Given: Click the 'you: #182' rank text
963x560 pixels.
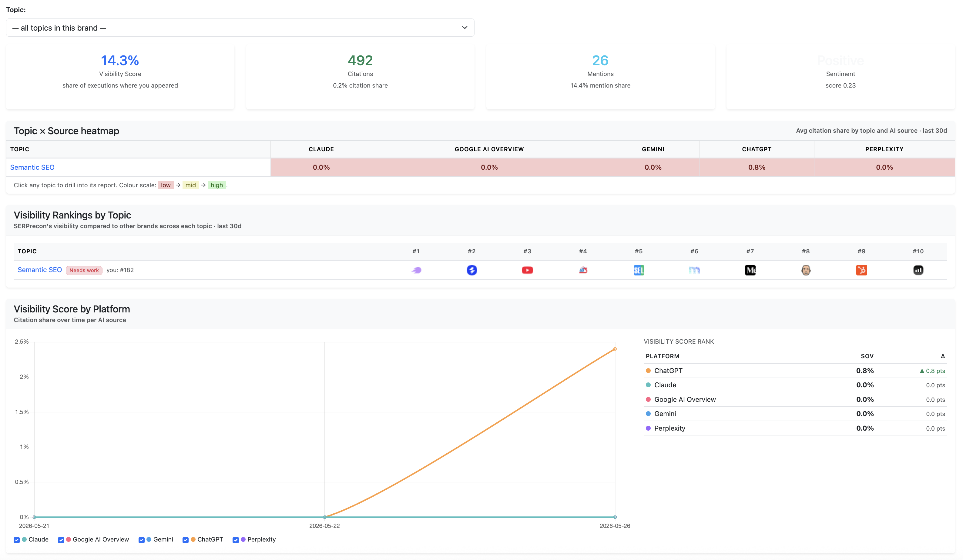Looking at the screenshot, I should 120,270.
